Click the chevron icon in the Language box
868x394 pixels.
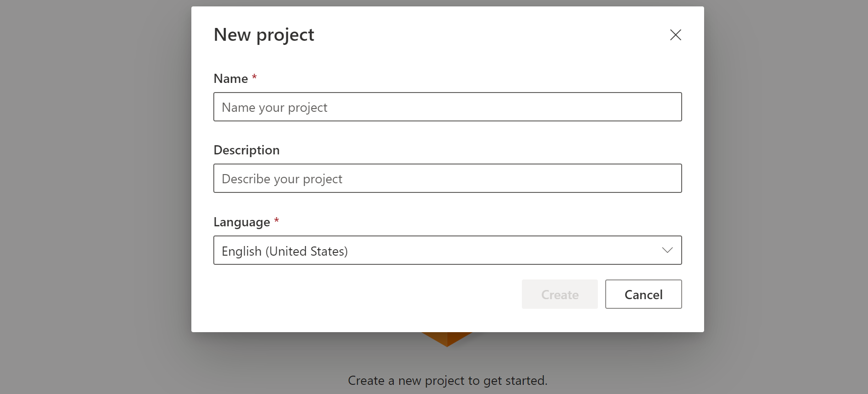[667, 250]
